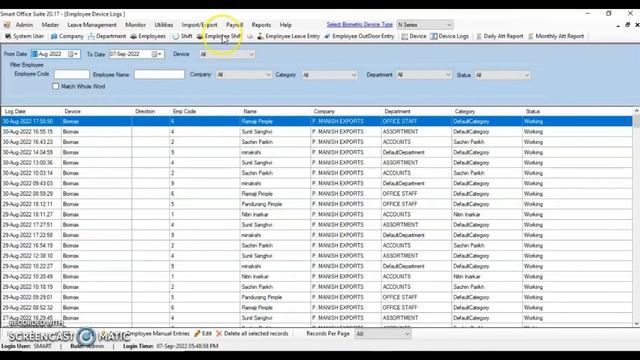The width and height of the screenshot is (640, 360).
Task: Select the log row 29-Aug-2022 18:11:27
Action: pyautogui.click(x=316, y=214)
